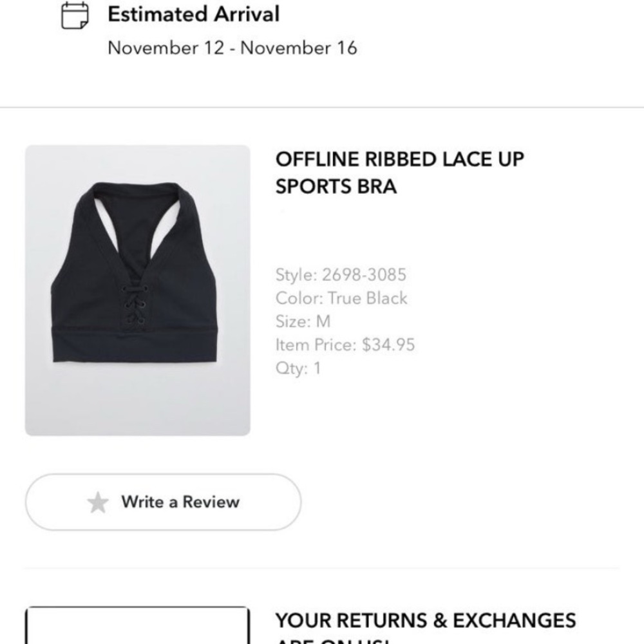
Task: Click the Color True Black detail
Action: pyautogui.click(x=342, y=298)
